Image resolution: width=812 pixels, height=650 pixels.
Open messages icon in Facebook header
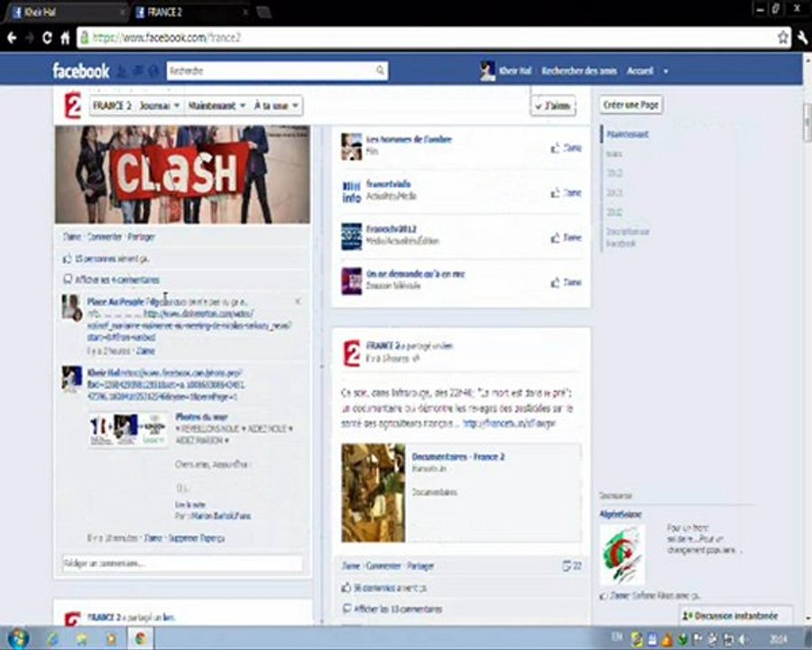(x=138, y=71)
